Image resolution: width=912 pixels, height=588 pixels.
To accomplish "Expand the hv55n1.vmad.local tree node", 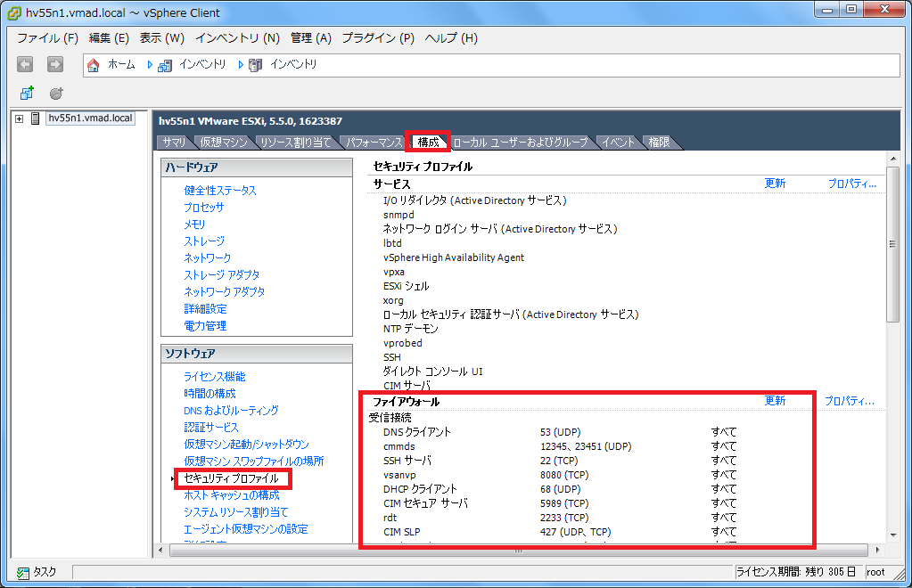I will 20,118.
